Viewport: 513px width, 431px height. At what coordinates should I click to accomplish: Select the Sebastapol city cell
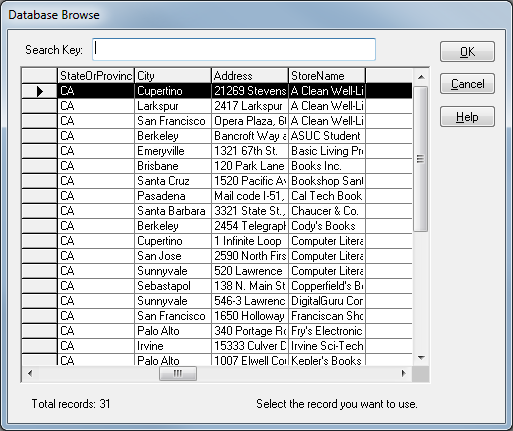pos(173,286)
